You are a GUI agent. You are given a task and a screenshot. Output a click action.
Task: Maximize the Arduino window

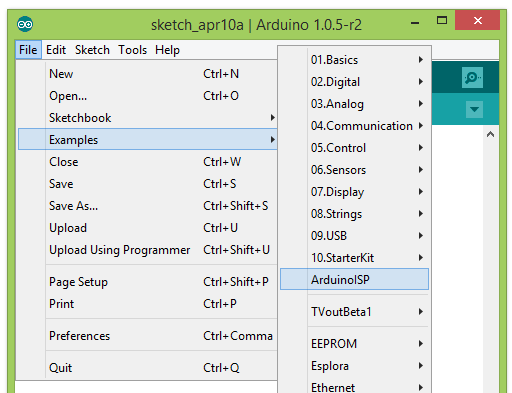(442, 21)
